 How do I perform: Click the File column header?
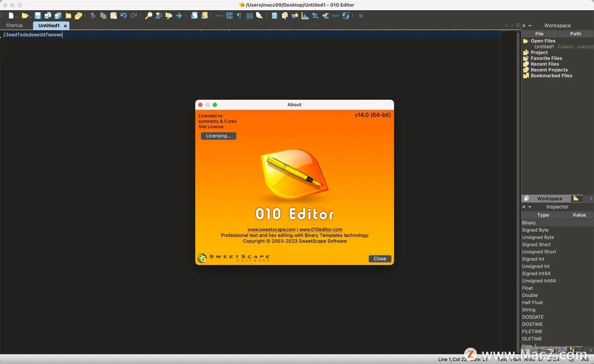[x=539, y=34]
